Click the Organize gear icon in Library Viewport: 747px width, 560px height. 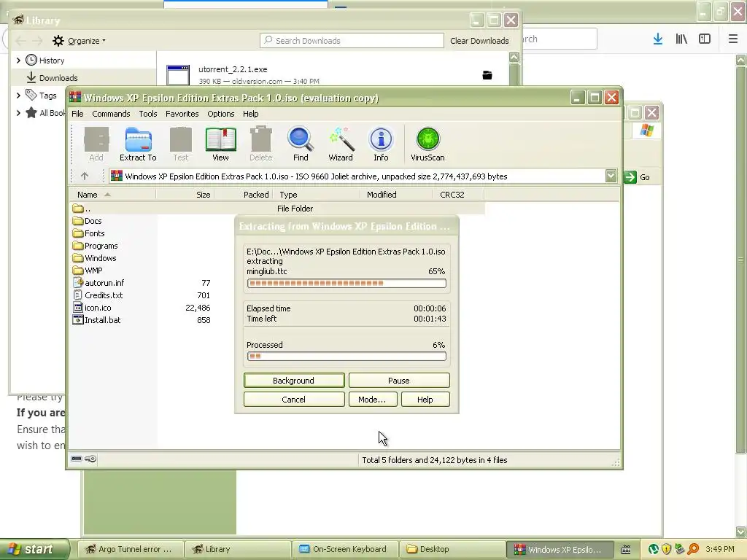click(x=58, y=41)
